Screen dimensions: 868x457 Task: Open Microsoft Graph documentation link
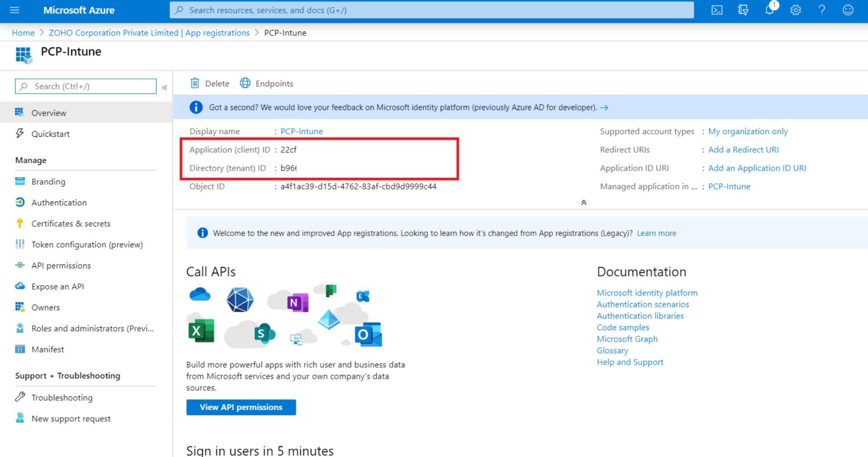coord(627,339)
